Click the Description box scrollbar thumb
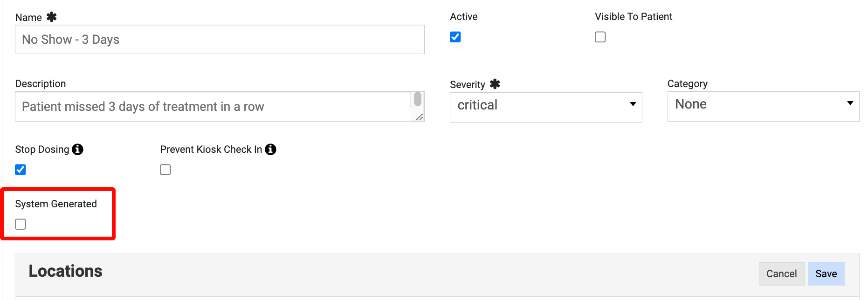 click(418, 99)
